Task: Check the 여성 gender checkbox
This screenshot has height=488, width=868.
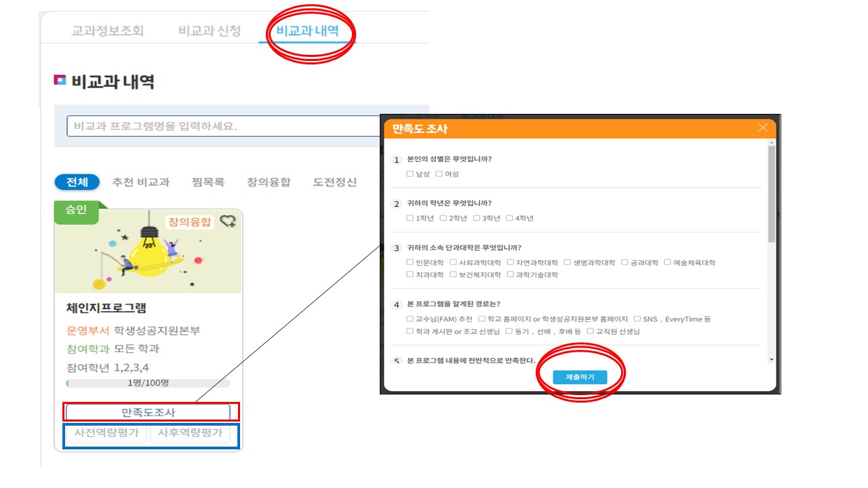Action: pyautogui.click(x=439, y=174)
